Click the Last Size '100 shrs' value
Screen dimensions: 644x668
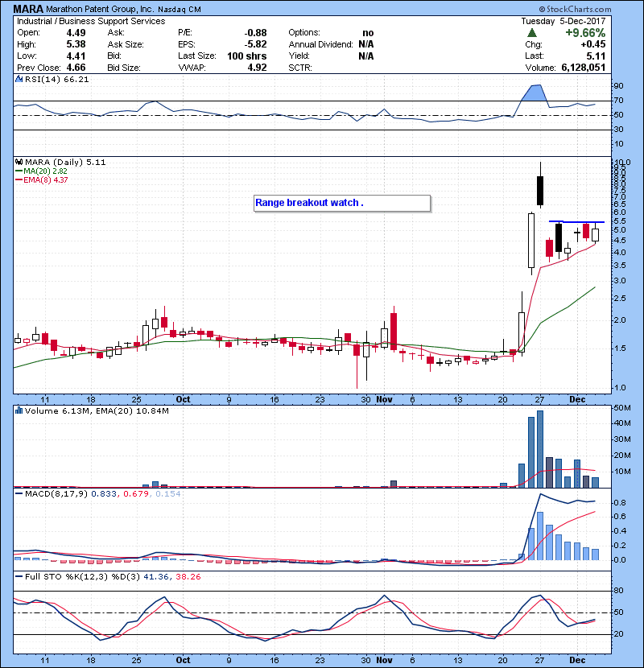point(247,56)
